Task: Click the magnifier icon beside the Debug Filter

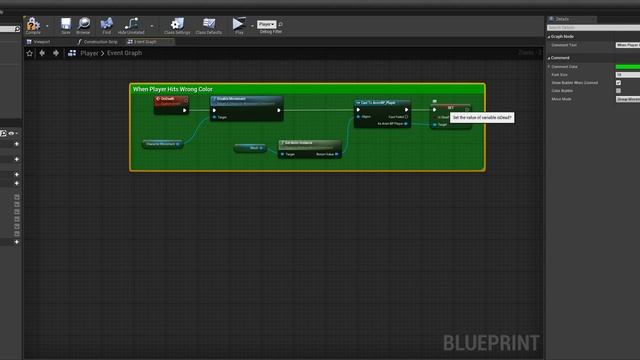Action: click(281, 24)
